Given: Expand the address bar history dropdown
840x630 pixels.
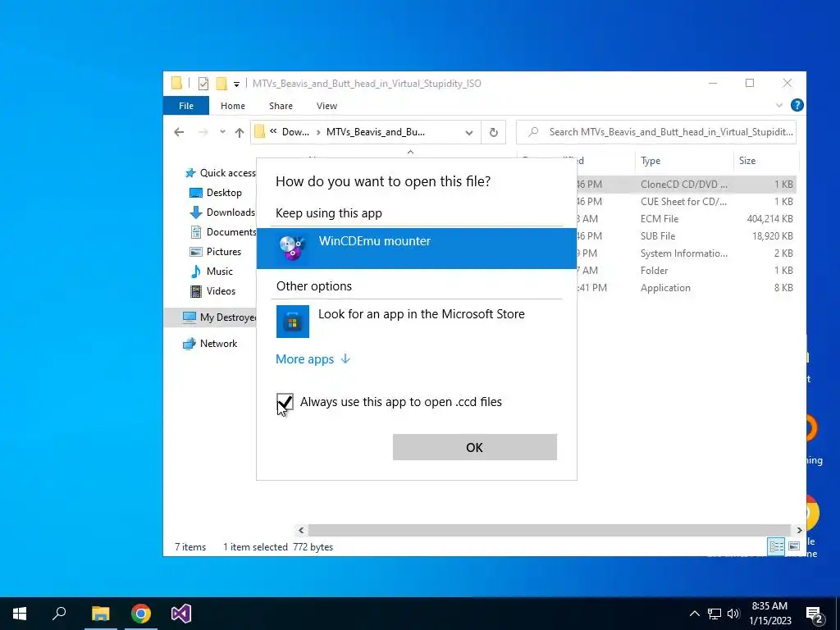Looking at the screenshot, I should (468, 132).
